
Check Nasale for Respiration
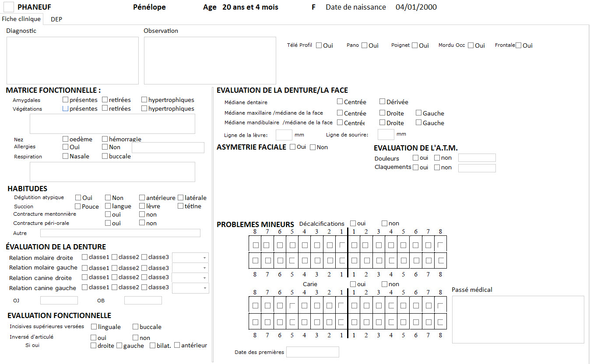65,156
